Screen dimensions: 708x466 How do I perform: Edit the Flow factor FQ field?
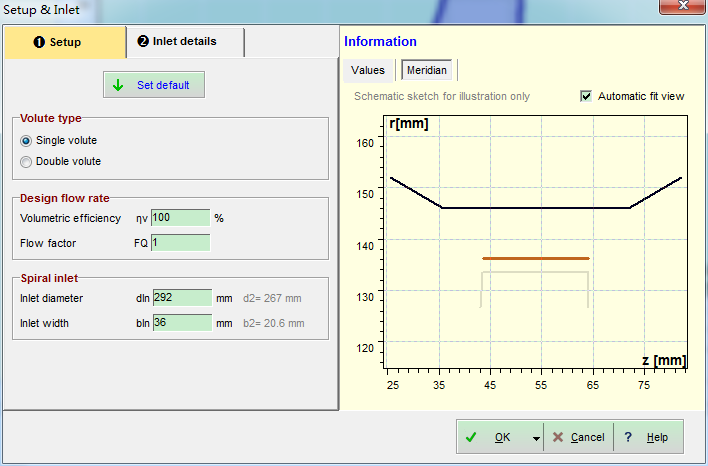pos(181,242)
